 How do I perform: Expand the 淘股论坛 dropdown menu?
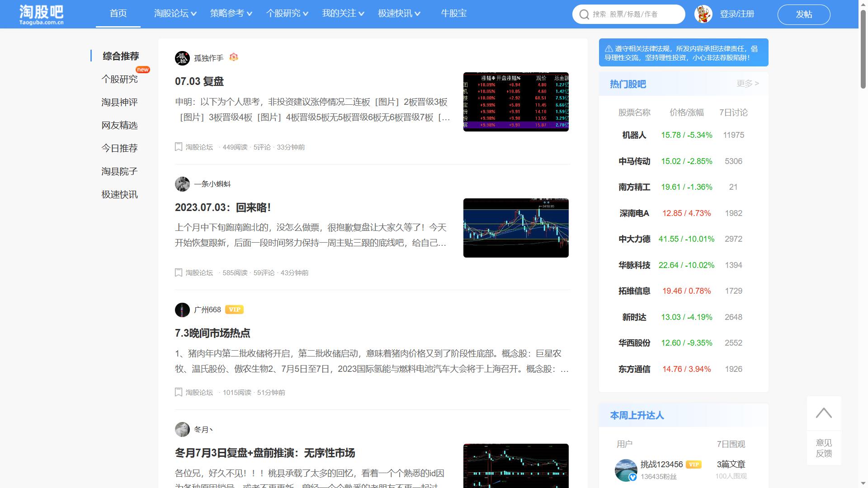[175, 14]
